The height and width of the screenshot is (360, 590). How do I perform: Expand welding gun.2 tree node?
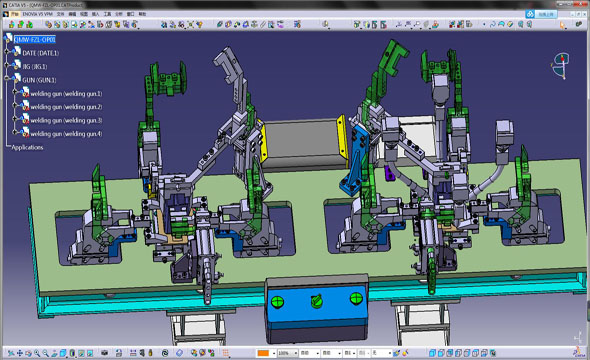15,105
